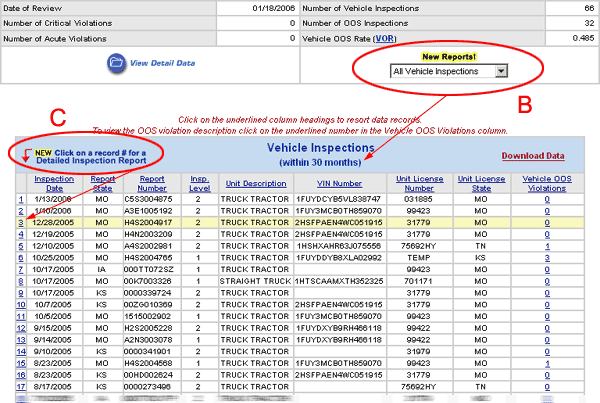Open record number 11 inspection report
600x403 pixels.
[21, 317]
